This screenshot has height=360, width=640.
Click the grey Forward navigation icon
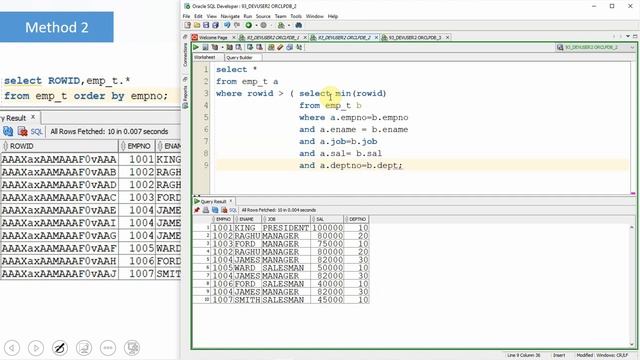coord(263,25)
